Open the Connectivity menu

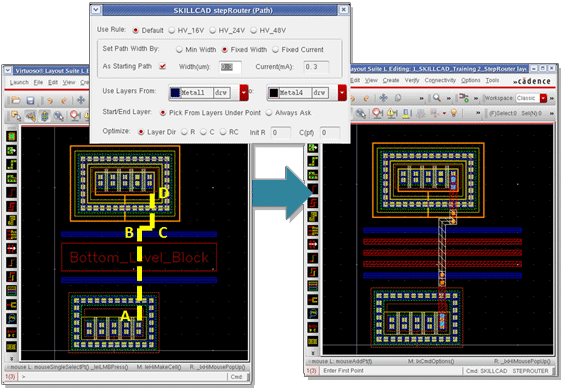440,80
